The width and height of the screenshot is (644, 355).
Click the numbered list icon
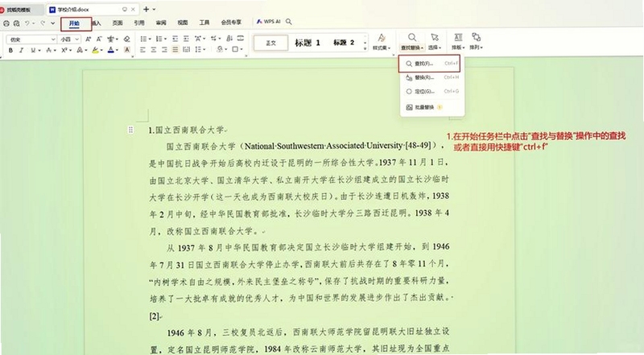click(159, 39)
